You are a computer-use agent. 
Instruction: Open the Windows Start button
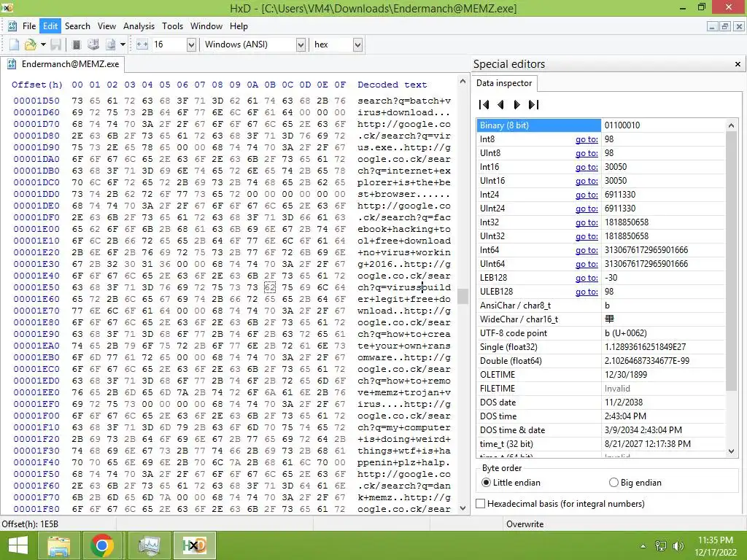point(18,545)
